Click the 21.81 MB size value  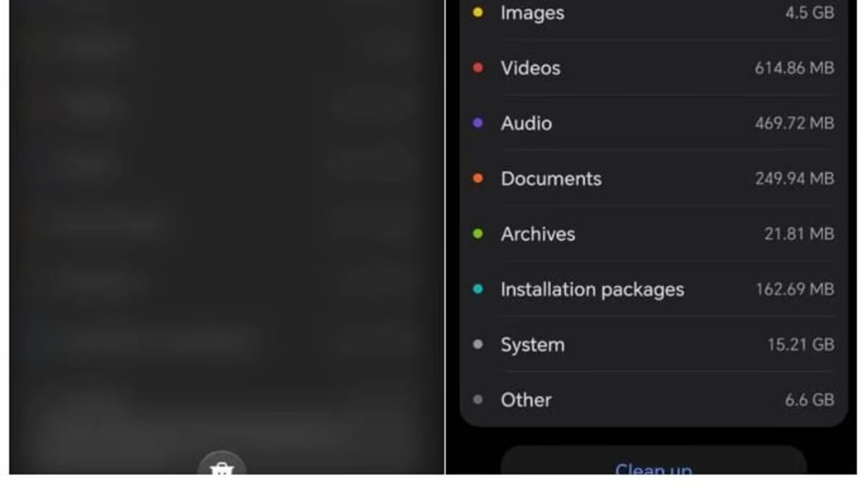pyautogui.click(x=799, y=234)
